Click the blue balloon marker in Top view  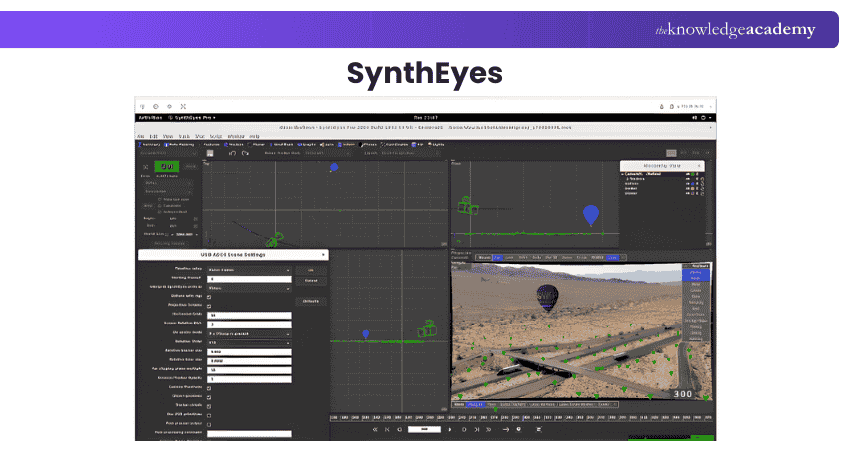[x=334, y=168]
